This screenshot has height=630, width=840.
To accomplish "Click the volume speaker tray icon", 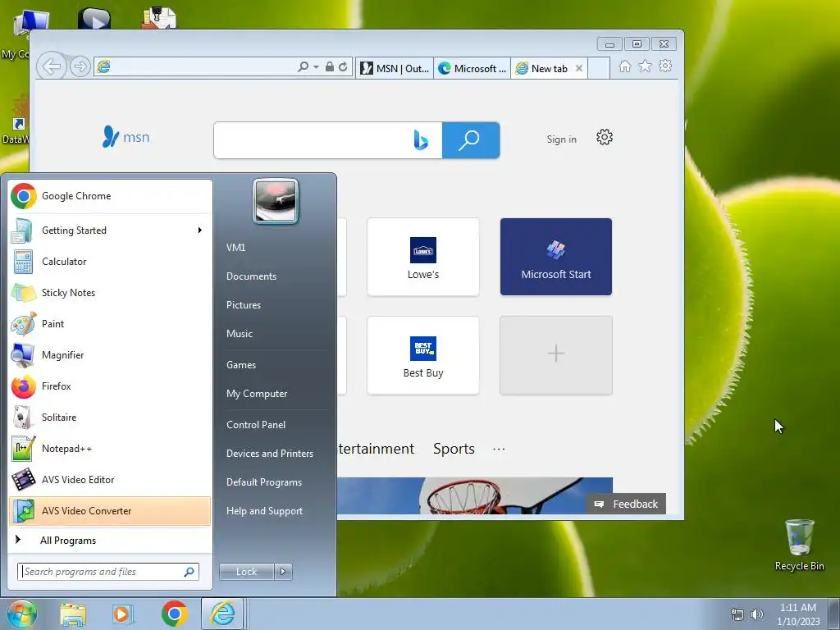I will pos(757,614).
